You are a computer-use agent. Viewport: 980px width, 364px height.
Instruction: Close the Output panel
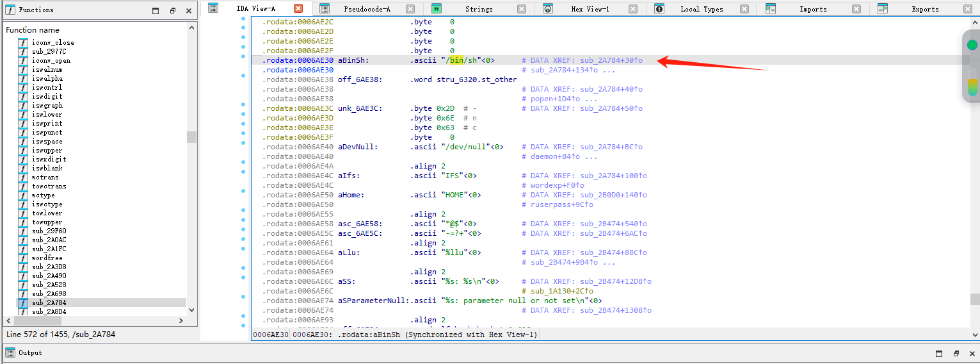tap(972, 353)
